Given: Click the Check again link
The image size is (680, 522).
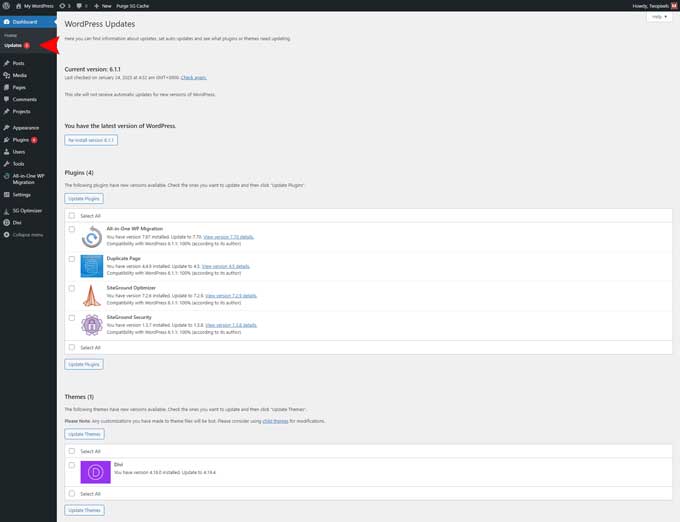Looking at the screenshot, I should 193,78.
